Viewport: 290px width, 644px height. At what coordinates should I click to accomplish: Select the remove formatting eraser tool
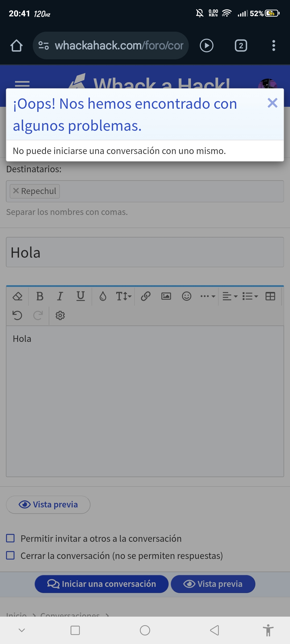(17, 297)
